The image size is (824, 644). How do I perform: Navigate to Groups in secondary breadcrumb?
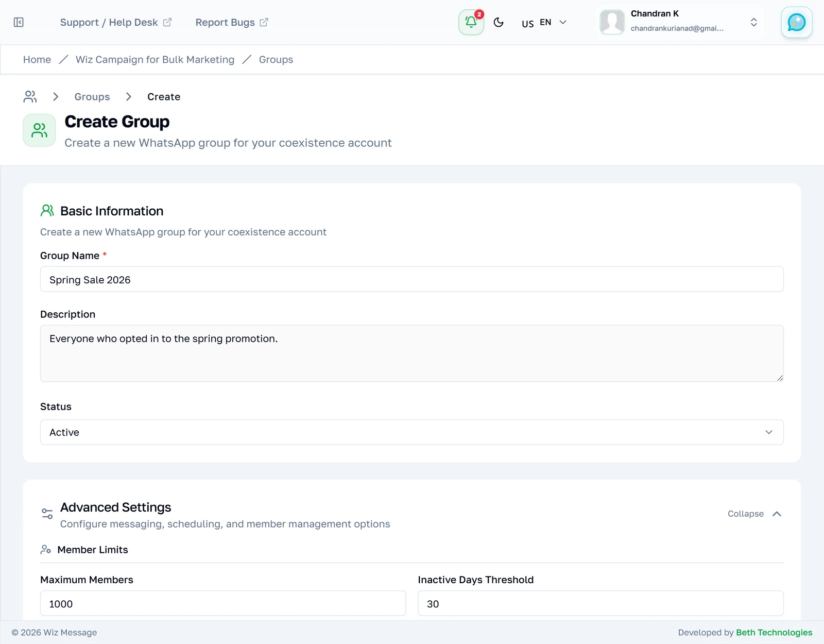(x=92, y=96)
